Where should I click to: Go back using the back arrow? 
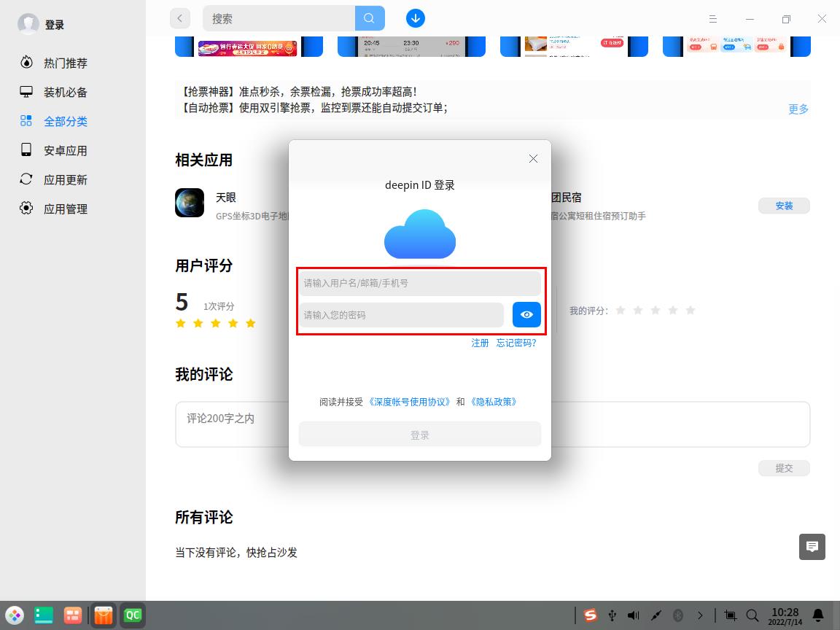[180, 17]
